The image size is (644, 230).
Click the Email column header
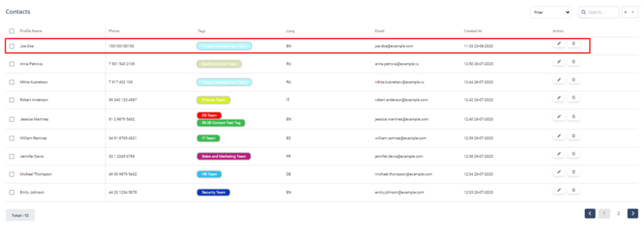coord(379,32)
